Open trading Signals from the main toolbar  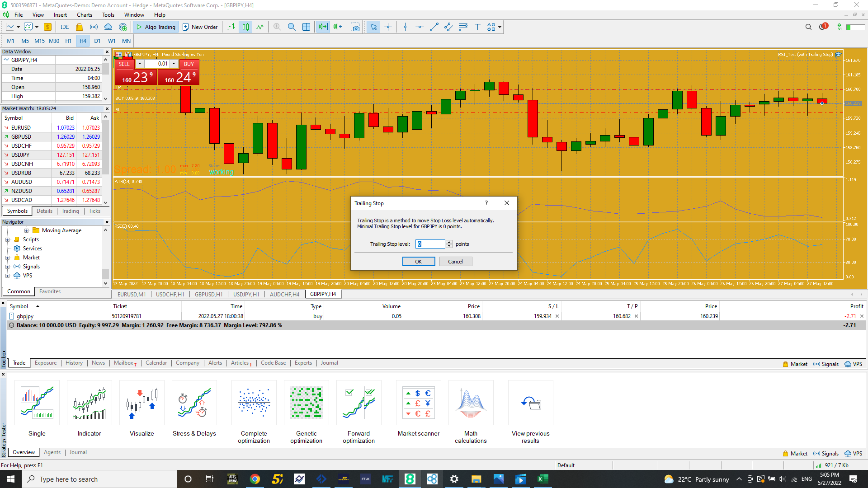click(x=94, y=27)
